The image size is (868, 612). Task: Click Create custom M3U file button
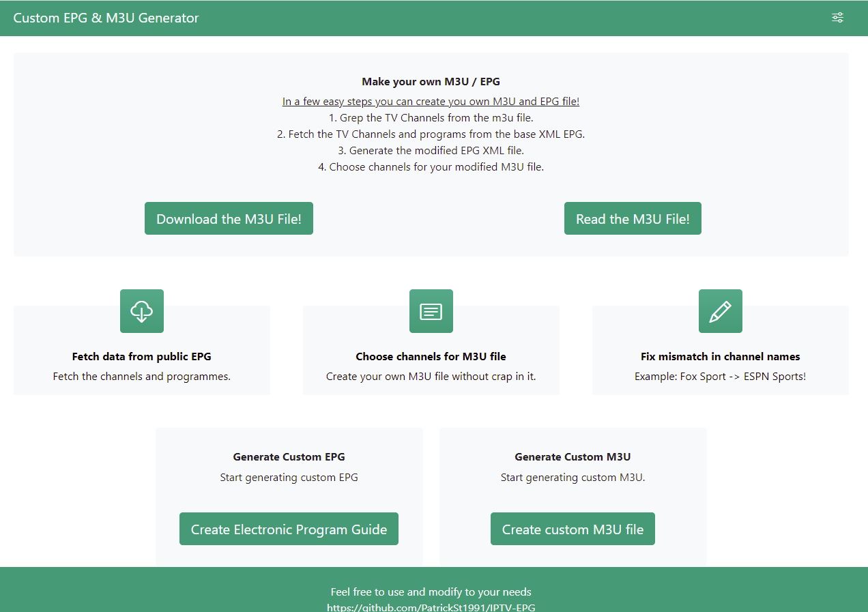[573, 529]
